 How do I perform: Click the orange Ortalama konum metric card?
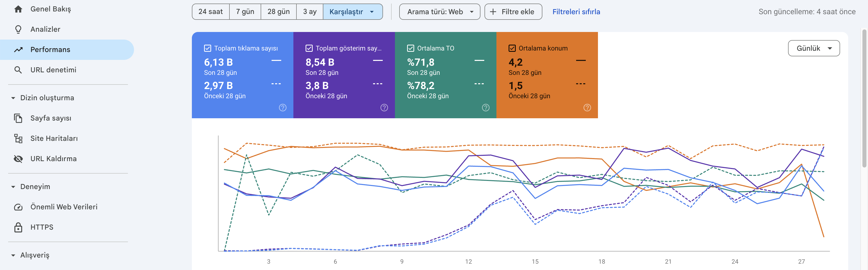[x=547, y=75]
